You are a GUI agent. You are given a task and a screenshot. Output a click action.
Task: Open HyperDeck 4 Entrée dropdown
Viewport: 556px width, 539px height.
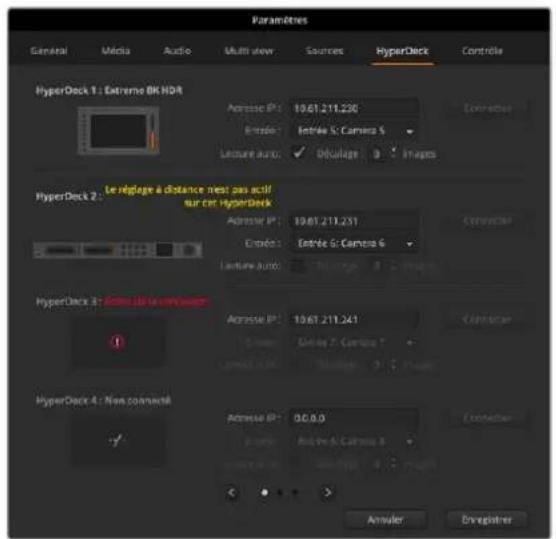click(x=354, y=441)
